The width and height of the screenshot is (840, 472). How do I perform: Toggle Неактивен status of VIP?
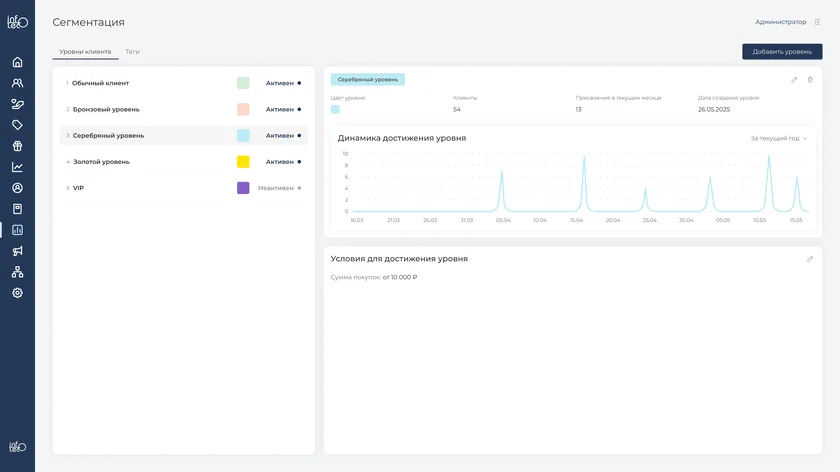(280, 188)
